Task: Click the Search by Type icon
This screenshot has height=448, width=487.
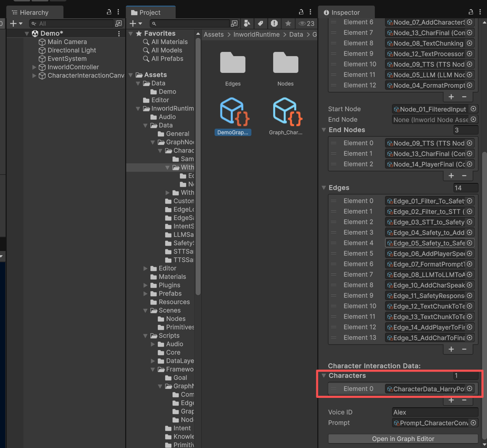Action: click(x=247, y=23)
